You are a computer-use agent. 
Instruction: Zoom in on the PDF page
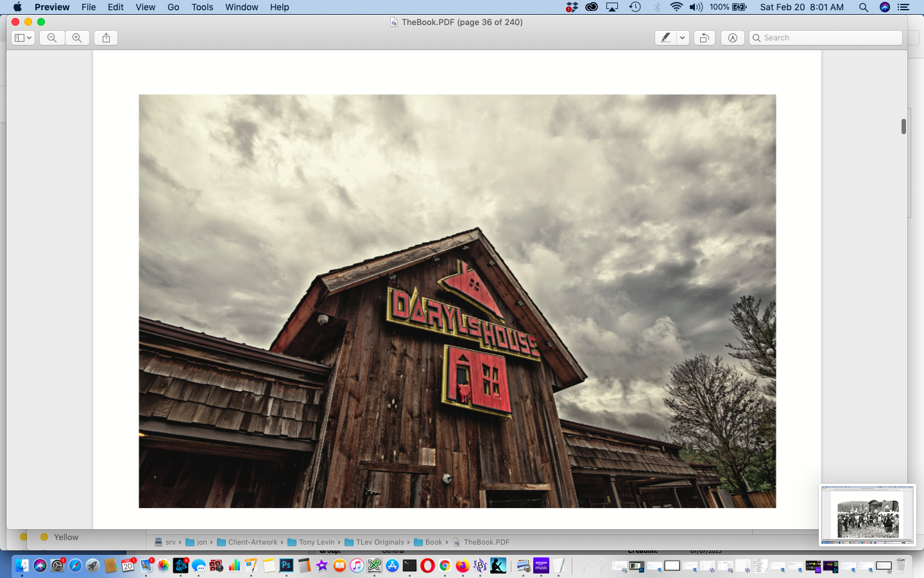(77, 38)
